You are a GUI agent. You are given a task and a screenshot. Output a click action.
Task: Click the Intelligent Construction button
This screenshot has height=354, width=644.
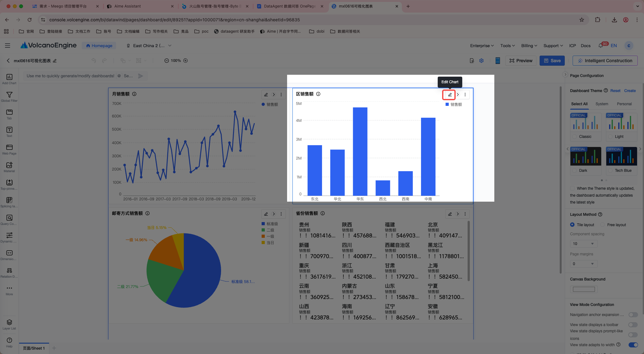coord(605,61)
